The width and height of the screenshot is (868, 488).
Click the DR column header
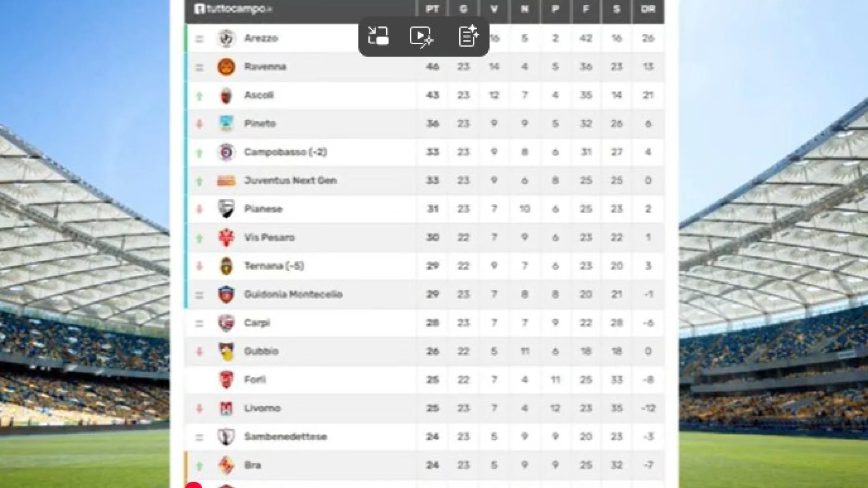point(648,9)
